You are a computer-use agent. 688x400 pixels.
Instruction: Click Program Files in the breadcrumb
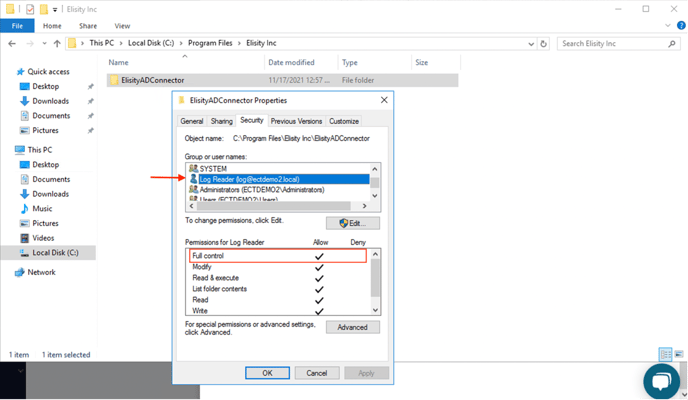click(x=210, y=43)
